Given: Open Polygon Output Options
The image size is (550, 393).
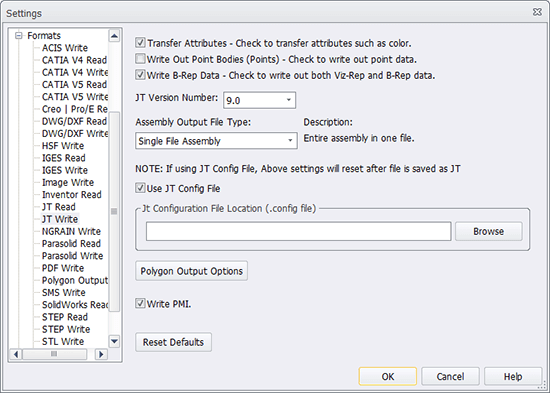Looking at the screenshot, I should tap(192, 271).
